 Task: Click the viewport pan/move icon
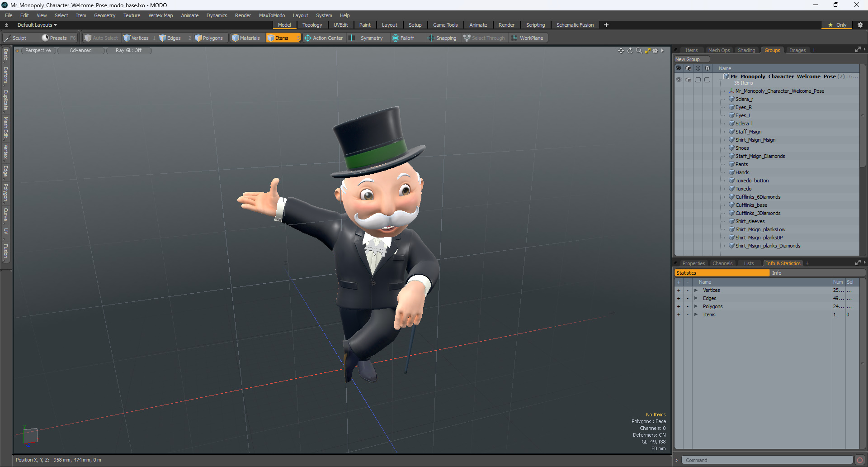click(621, 51)
